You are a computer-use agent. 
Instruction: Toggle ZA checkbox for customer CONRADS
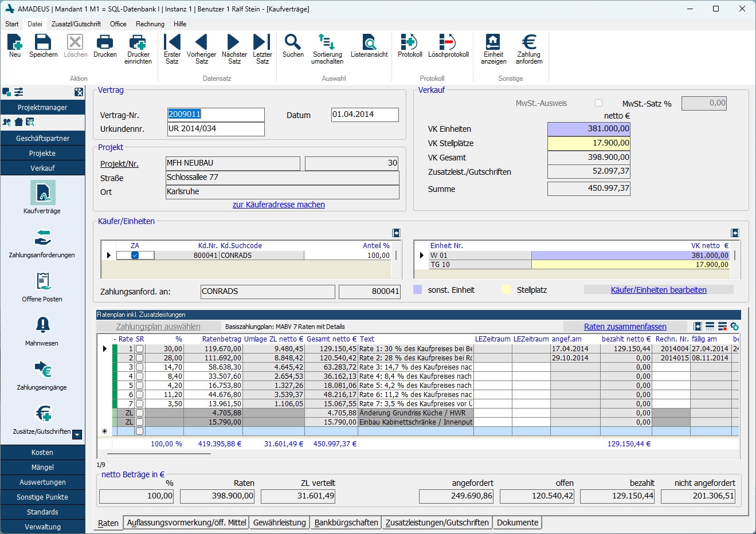coord(135,256)
